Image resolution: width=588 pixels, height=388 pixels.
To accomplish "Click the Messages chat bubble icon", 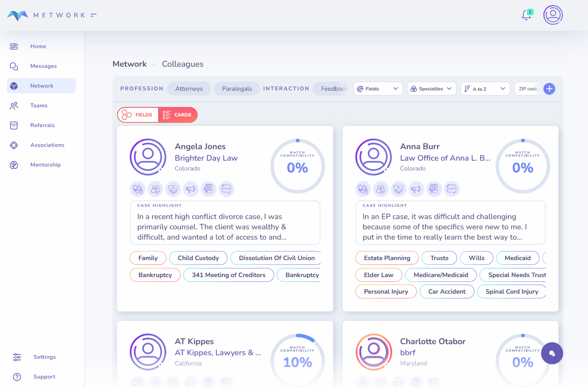I will 14,66.
